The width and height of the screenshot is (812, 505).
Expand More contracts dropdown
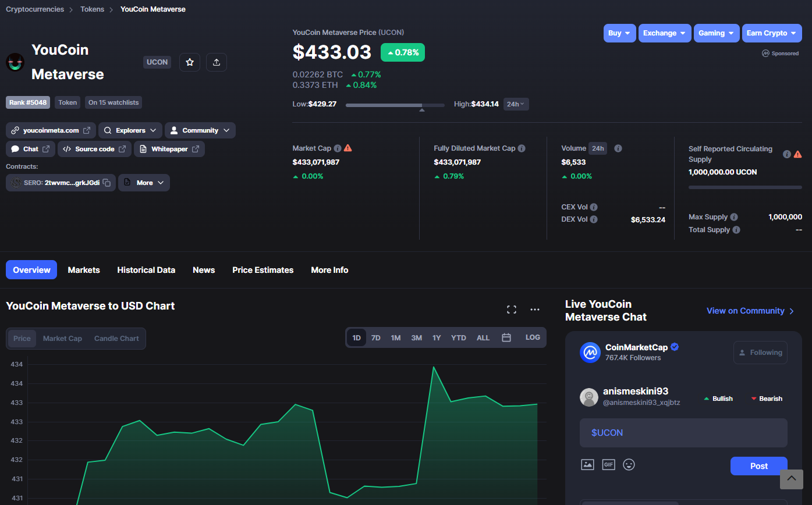(x=144, y=183)
